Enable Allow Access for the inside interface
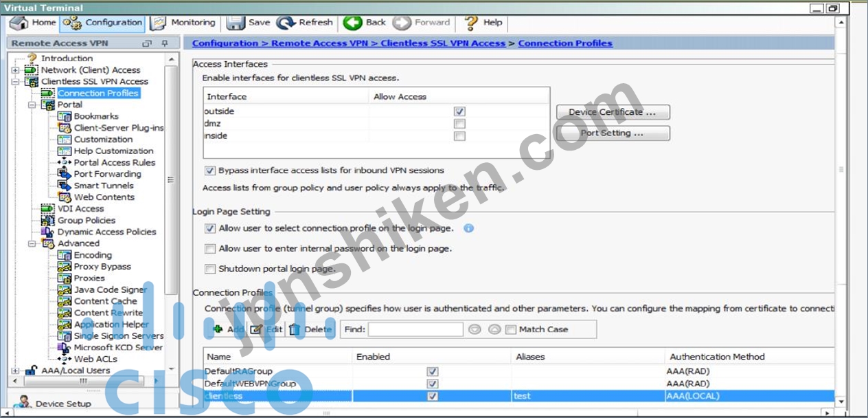Image resolution: width=868 pixels, height=418 pixels. click(459, 136)
